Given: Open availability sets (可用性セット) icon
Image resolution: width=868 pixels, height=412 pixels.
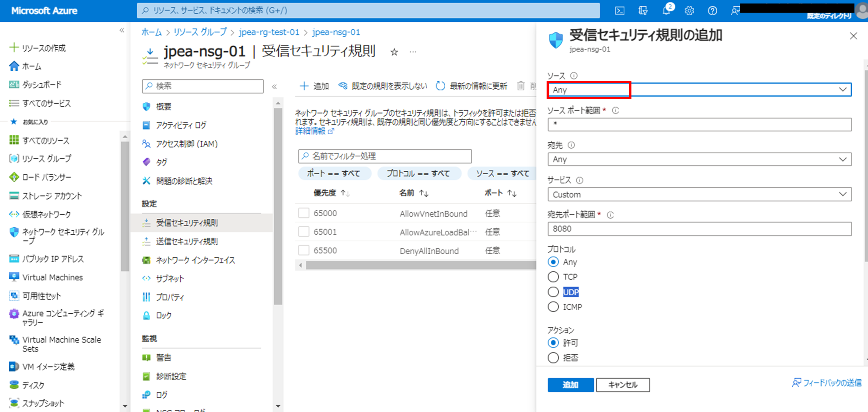Looking at the screenshot, I should [14, 296].
